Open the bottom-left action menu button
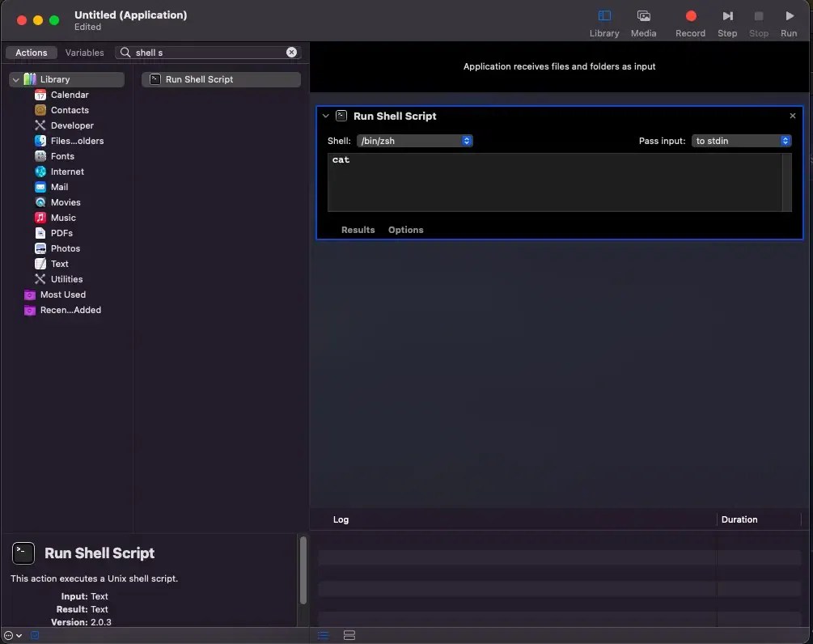Image resolution: width=813 pixels, height=644 pixels. tap(13, 635)
